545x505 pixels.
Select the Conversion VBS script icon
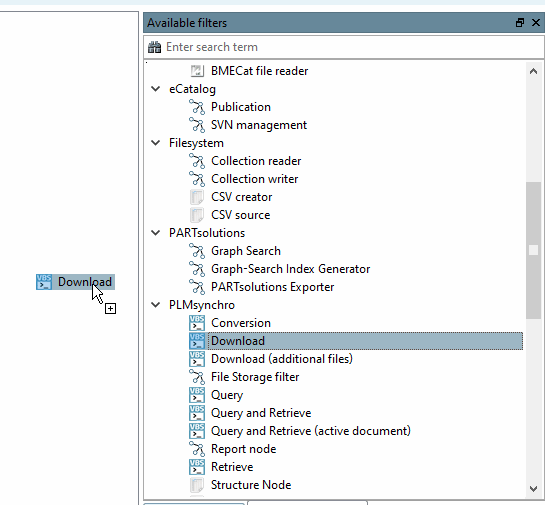click(x=197, y=323)
